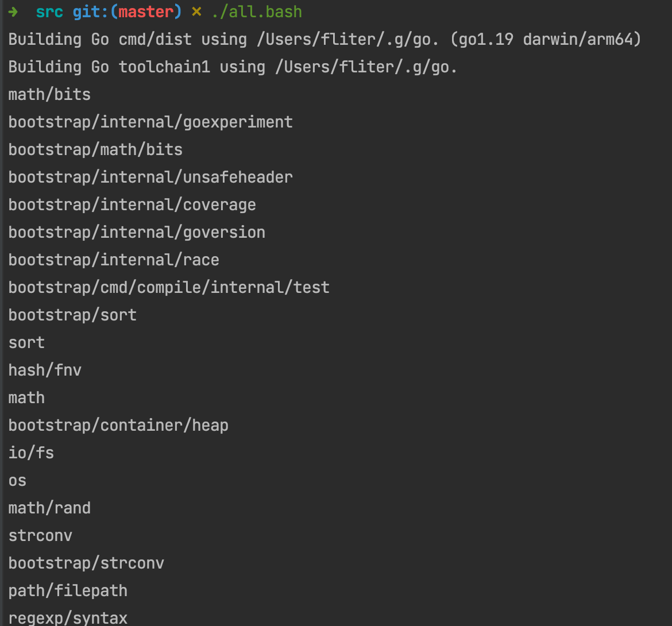Screen dimensions: 672x626
Task: Click the bootstrap/internal/unsafeheader line
Action: pyautogui.click(x=150, y=177)
